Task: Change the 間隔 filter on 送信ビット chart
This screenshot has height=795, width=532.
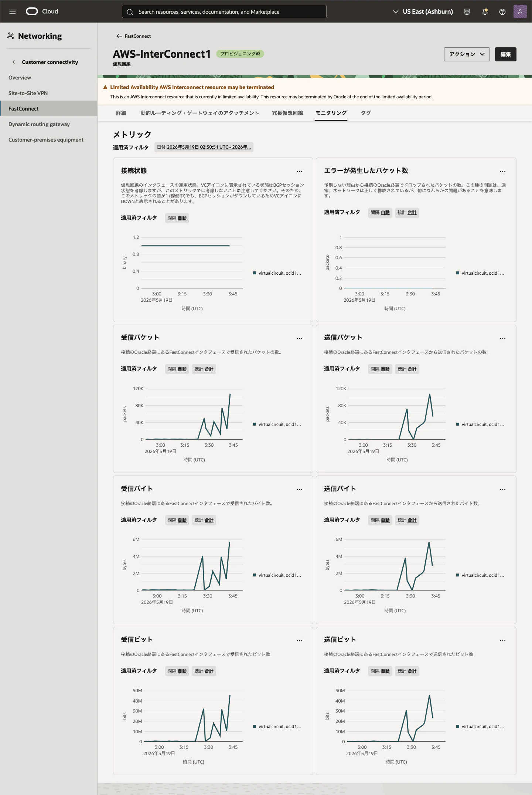Action: click(380, 671)
